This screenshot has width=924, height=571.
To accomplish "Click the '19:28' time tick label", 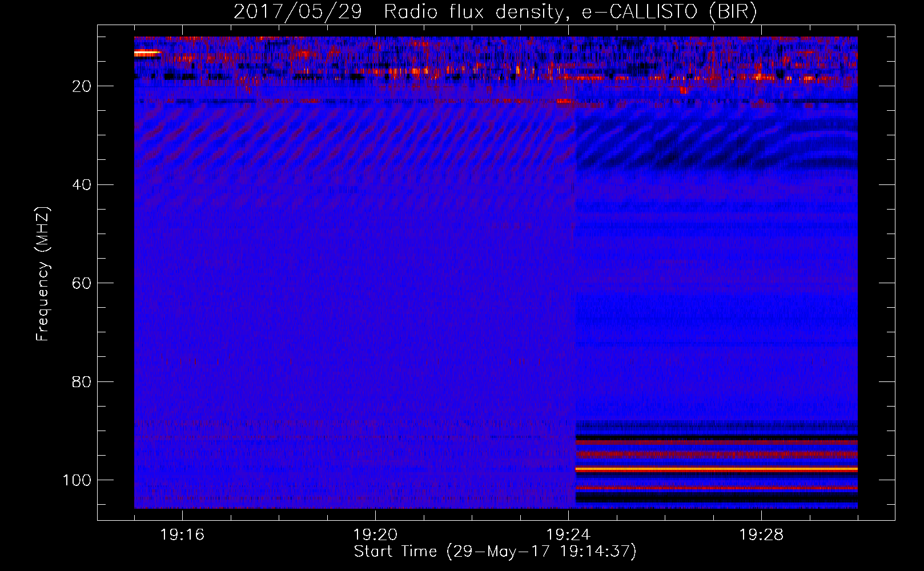I will [x=761, y=535].
